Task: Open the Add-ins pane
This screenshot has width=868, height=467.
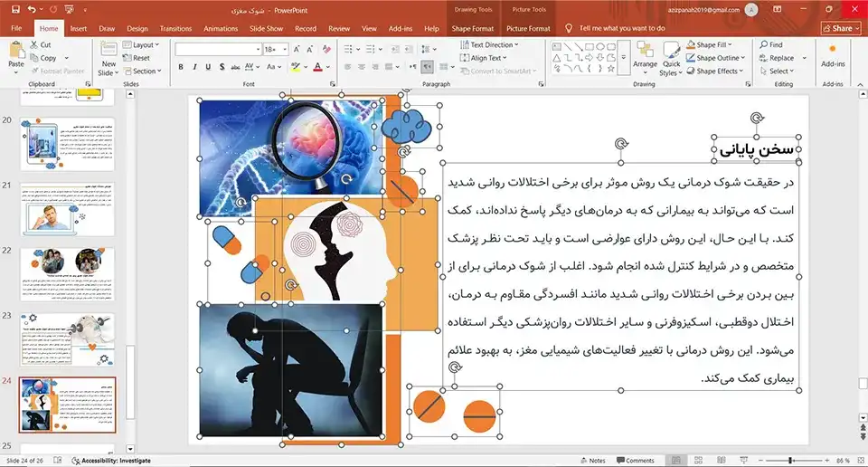Action: (833, 56)
